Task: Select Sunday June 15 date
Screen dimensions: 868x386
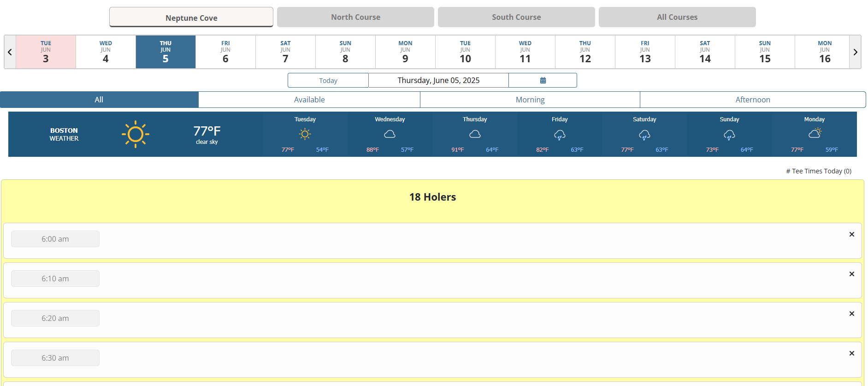Action: coord(765,52)
